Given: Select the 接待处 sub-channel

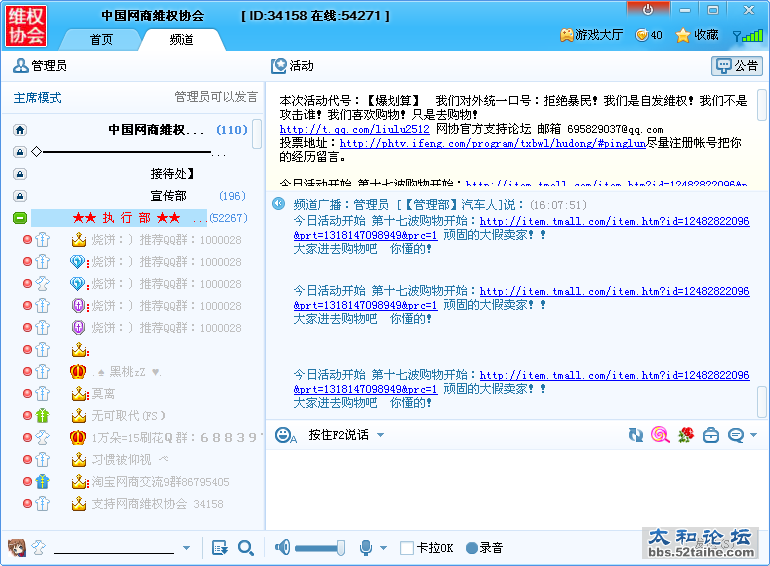Looking at the screenshot, I should [x=172, y=173].
